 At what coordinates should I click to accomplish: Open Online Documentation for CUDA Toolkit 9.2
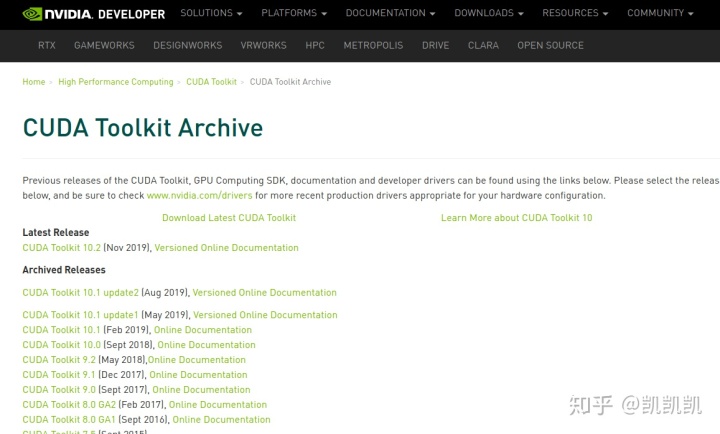pyautogui.click(x=197, y=360)
